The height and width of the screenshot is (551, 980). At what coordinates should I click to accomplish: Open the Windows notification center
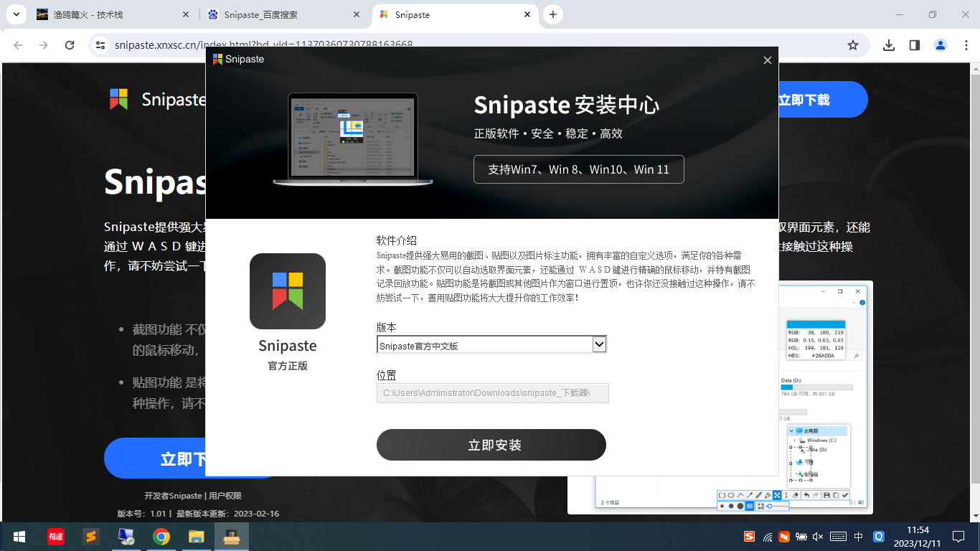[x=958, y=537]
